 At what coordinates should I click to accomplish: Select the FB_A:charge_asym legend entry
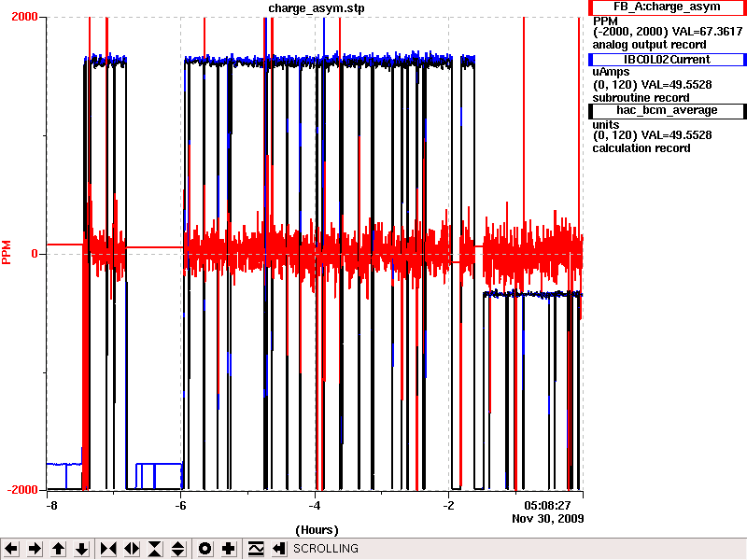[667, 7]
